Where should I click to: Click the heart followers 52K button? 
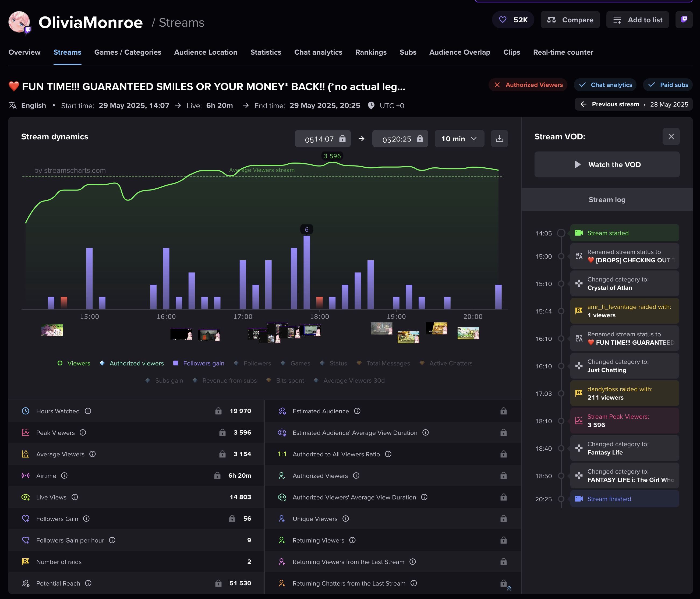pyautogui.click(x=513, y=20)
